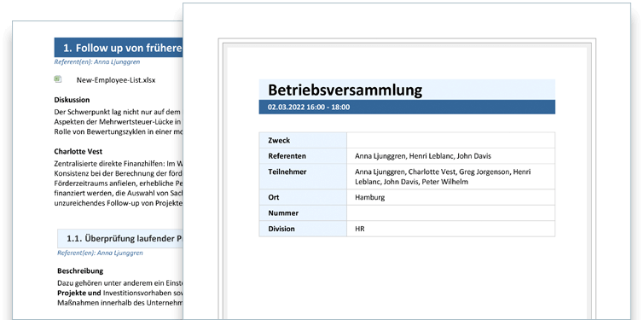Image resolution: width=644 pixels, height=320 pixels.
Task: Click the Division value HR
Action: [359, 229]
